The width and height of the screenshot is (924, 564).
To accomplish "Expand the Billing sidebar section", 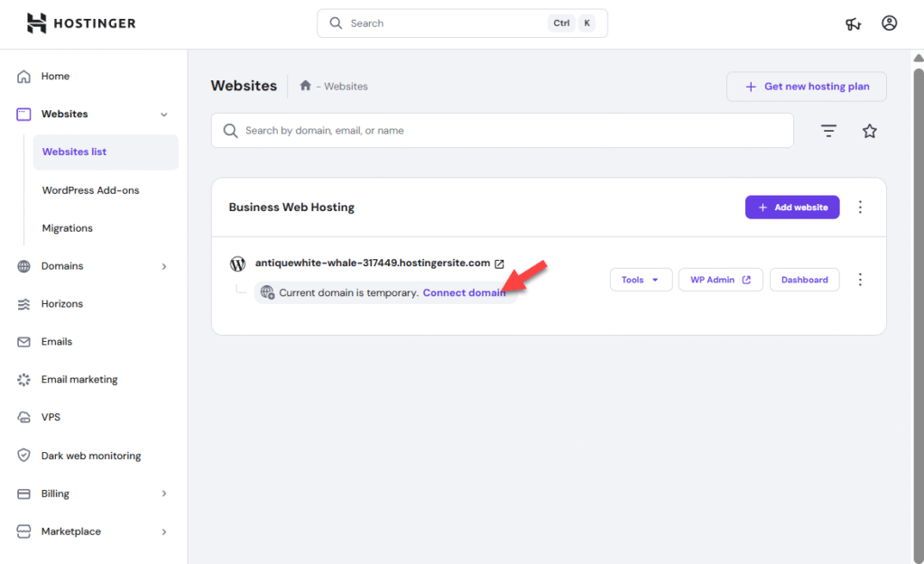I will click(x=163, y=494).
